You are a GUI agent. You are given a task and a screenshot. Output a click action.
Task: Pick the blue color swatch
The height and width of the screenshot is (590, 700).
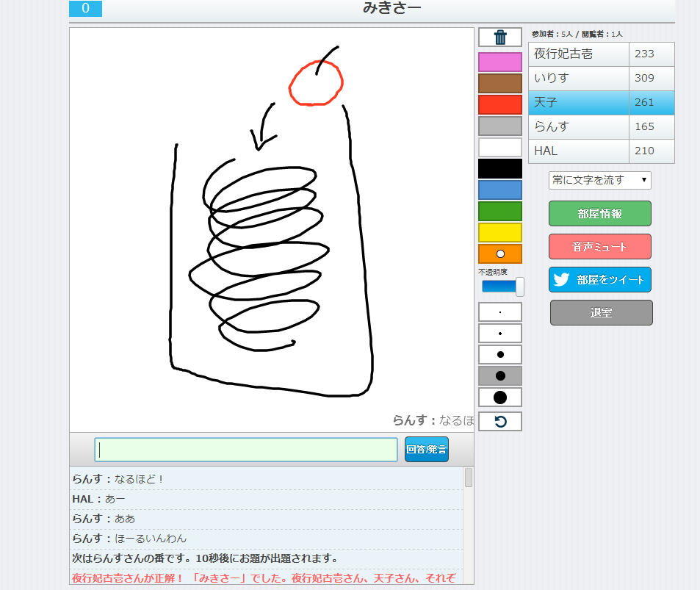point(500,190)
